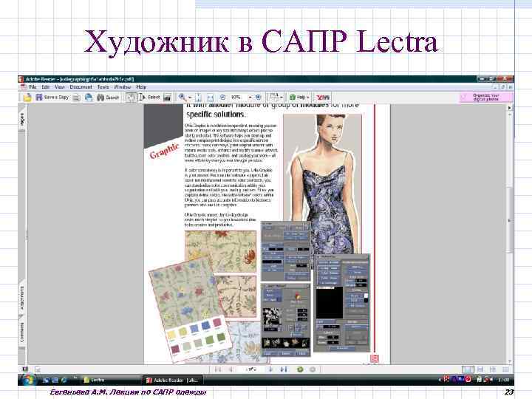Expand the zoom percentage dropdown
This screenshot has height=399, width=532.
pyautogui.click(x=250, y=98)
